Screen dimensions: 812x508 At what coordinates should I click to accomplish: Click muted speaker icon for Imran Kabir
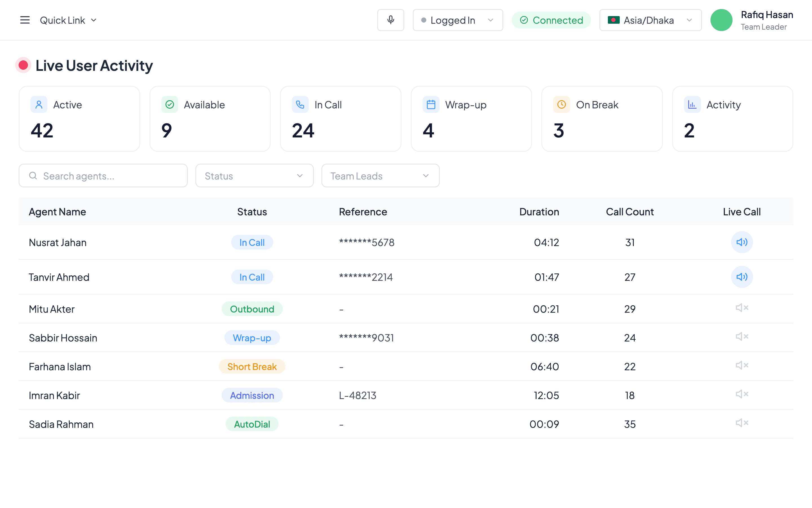pos(742,394)
